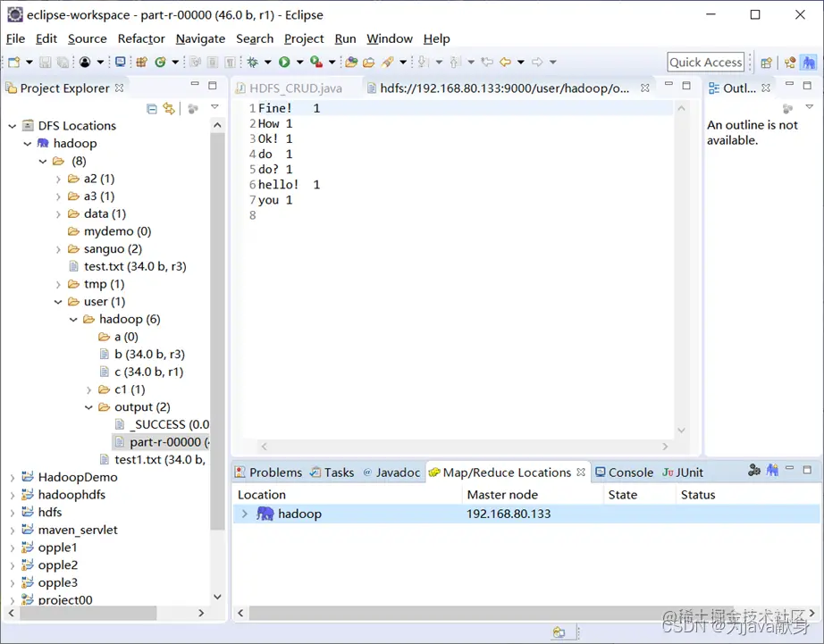
Task: Go Back with yellow left arrow icon
Action: (x=505, y=62)
